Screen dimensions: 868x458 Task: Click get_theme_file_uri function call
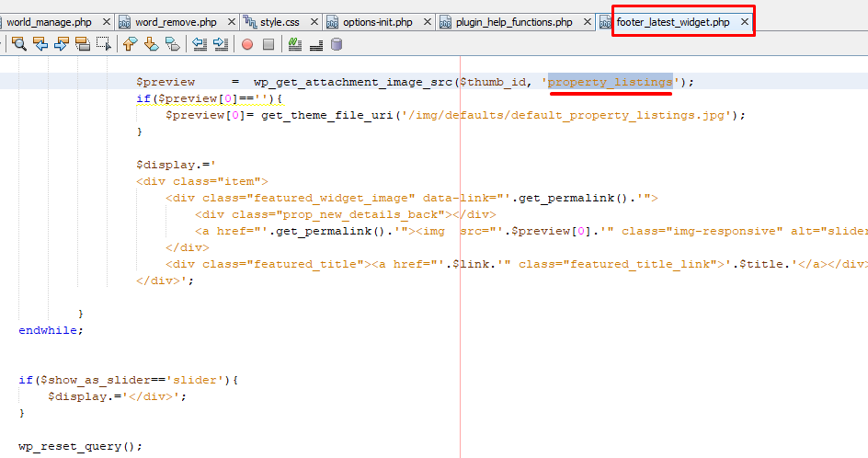326,115
